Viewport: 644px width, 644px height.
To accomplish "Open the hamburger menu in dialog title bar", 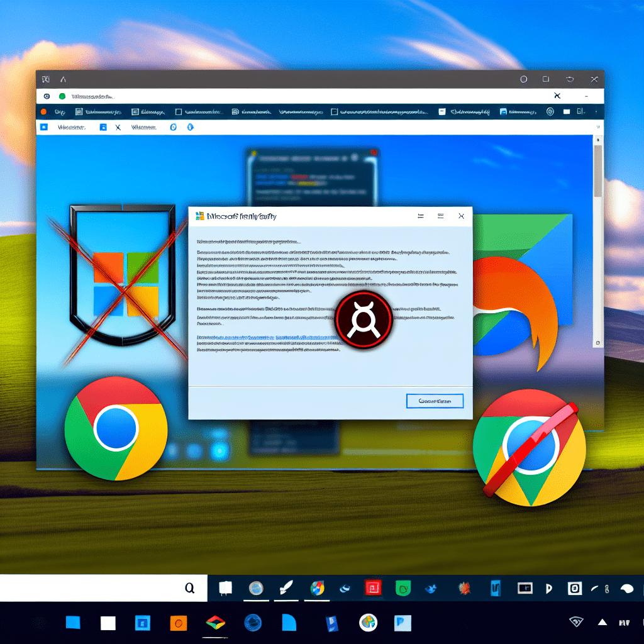I will pos(440,216).
